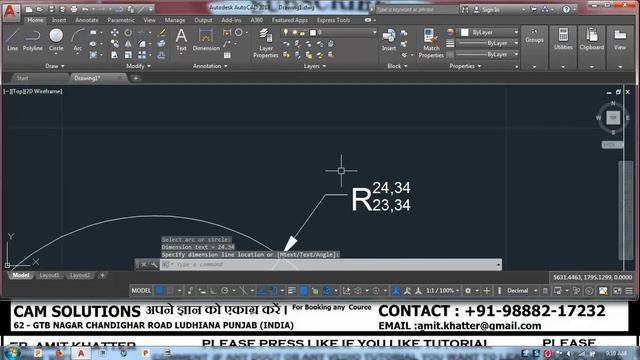This screenshot has height=360, width=640.
Task: Open the 1:1 / 100% annotation scale dropdown
Action: click(x=442, y=291)
